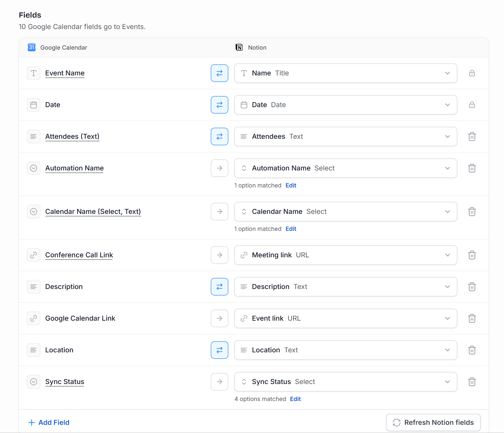Click the lock icon beside Name Title
504x433 pixels.
(472, 73)
